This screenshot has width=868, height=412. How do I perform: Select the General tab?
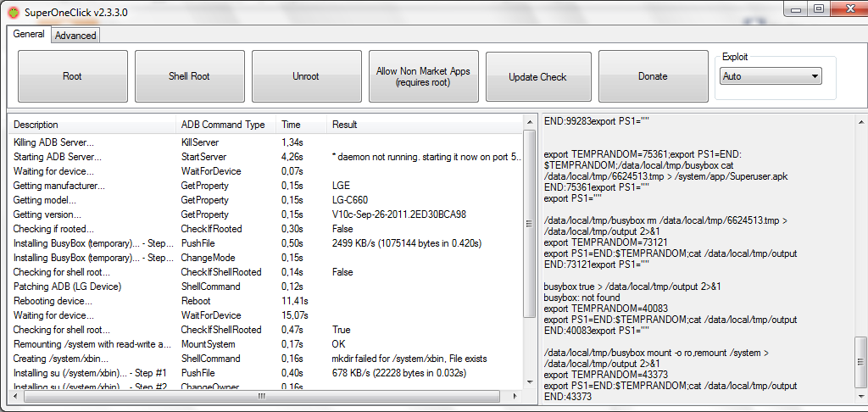[29, 34]
